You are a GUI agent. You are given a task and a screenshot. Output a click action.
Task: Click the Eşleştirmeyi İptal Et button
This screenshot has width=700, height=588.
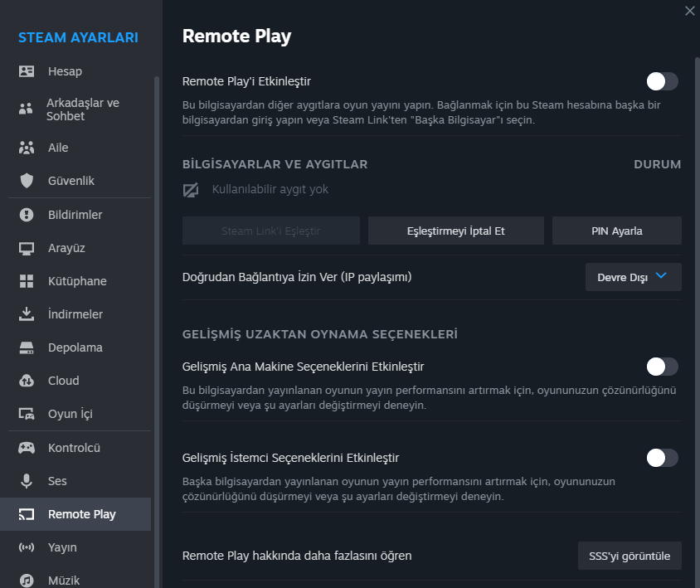pyautogui.click(x=455, y=231)
